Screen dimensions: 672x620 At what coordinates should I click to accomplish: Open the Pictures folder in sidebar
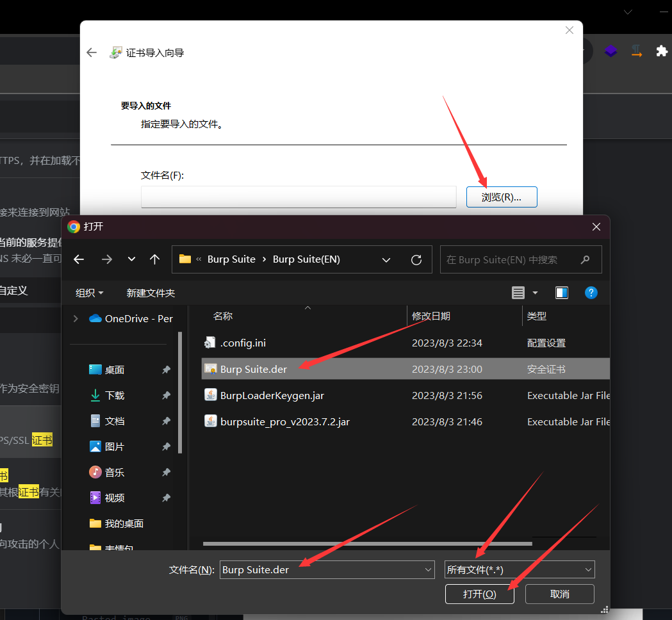click(115, 446)
